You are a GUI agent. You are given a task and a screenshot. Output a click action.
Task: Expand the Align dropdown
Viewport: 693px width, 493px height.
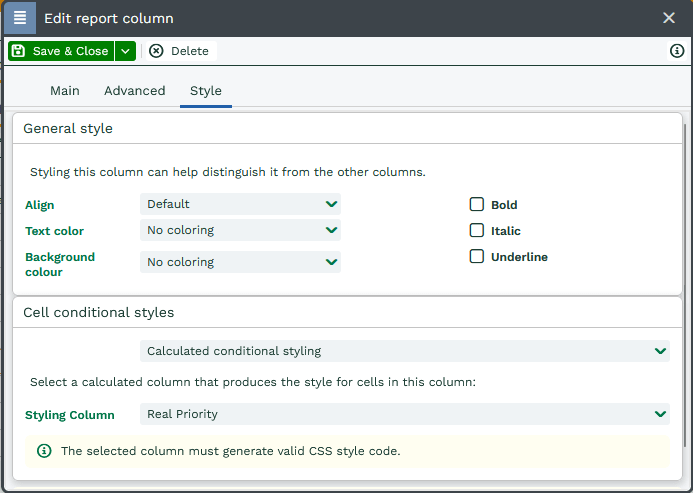coord(240,204)
